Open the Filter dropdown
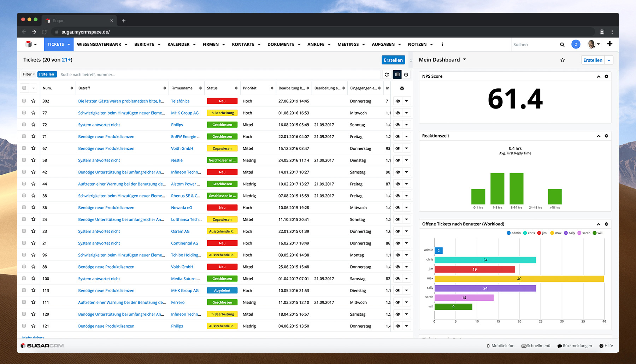 [x=29, y=74]
